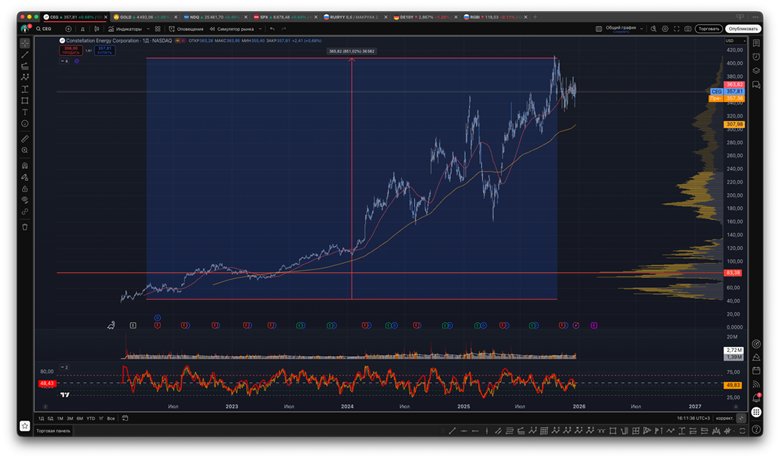Activate the ruler measure tool
780x459 pixels.
click(25, 139)
